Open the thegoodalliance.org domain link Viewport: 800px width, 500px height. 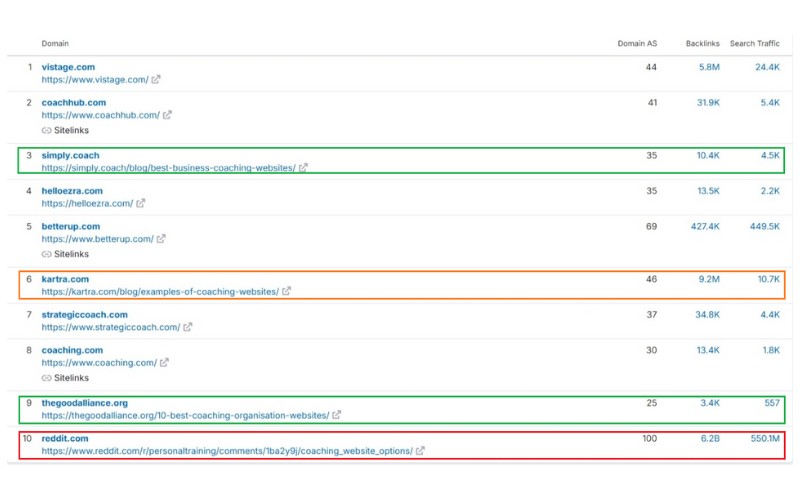(84, 403)
